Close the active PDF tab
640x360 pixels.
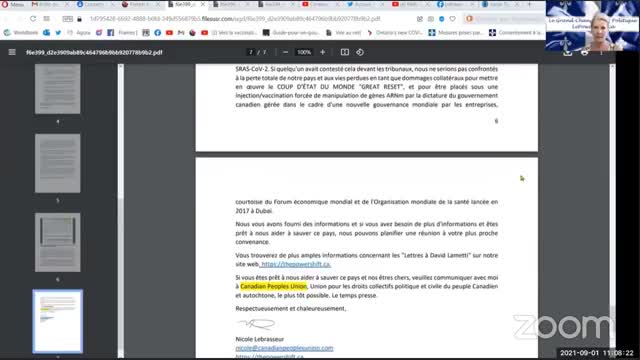click(x=203, y=4)
